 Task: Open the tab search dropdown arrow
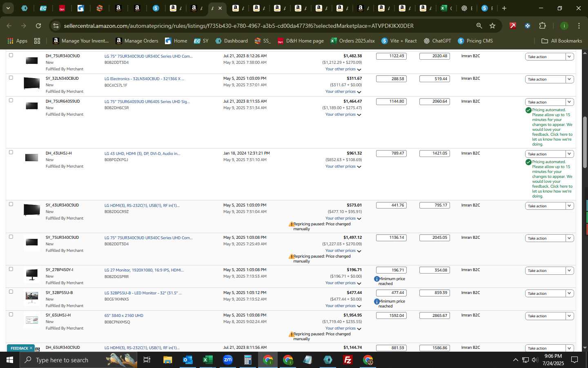point(8,8)
